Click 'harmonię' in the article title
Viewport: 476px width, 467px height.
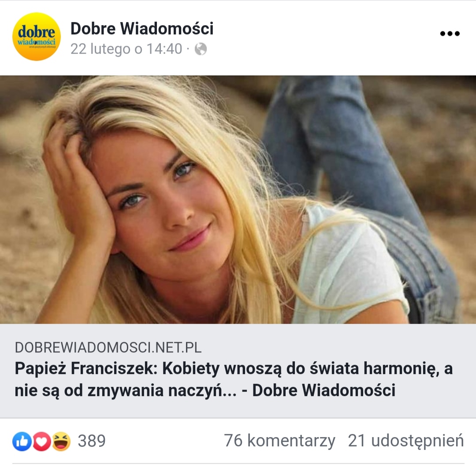[x=402, y=369]
